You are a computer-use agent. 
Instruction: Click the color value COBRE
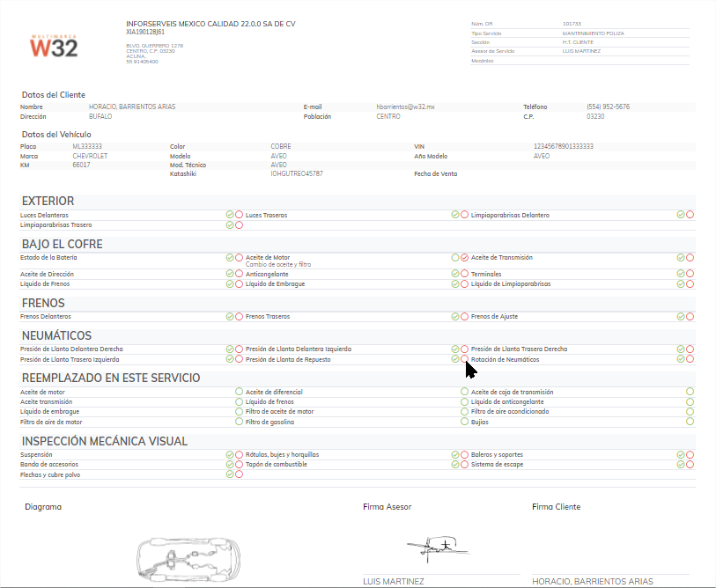281,146
